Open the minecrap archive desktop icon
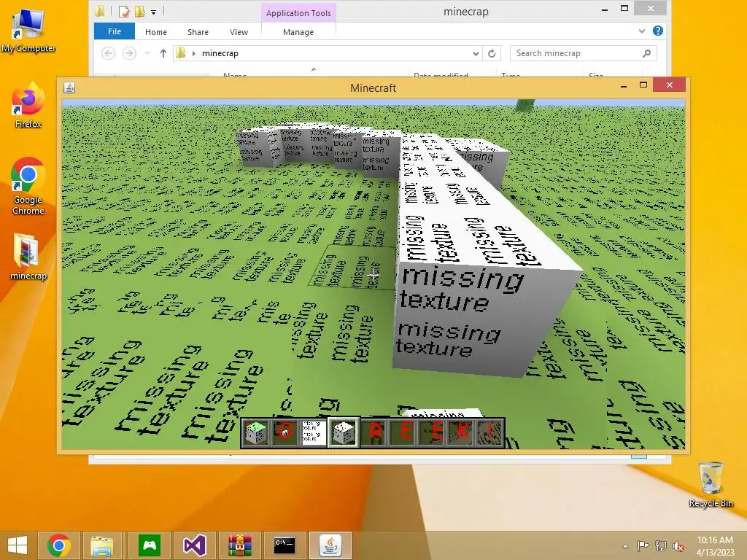Image resolution: width=747 pixels, height=560 pixels. point(28,257)
